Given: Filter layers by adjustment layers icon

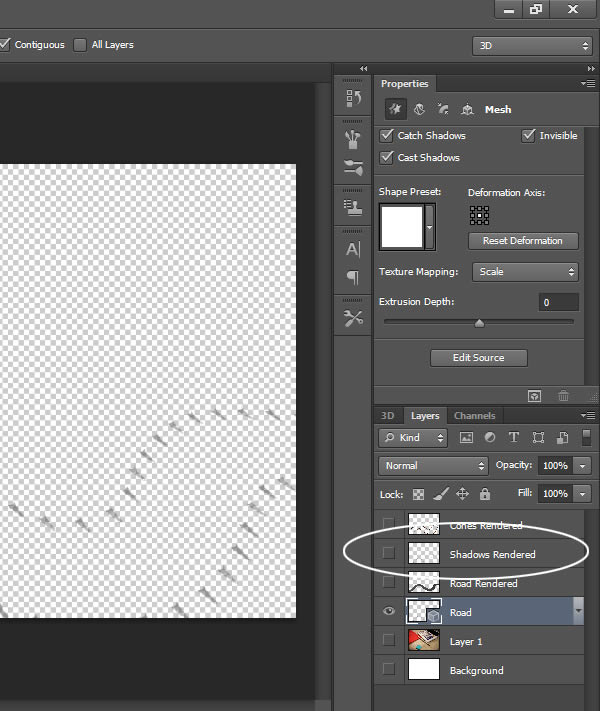Looking at the screenshot, I should (x=490, y=438).
